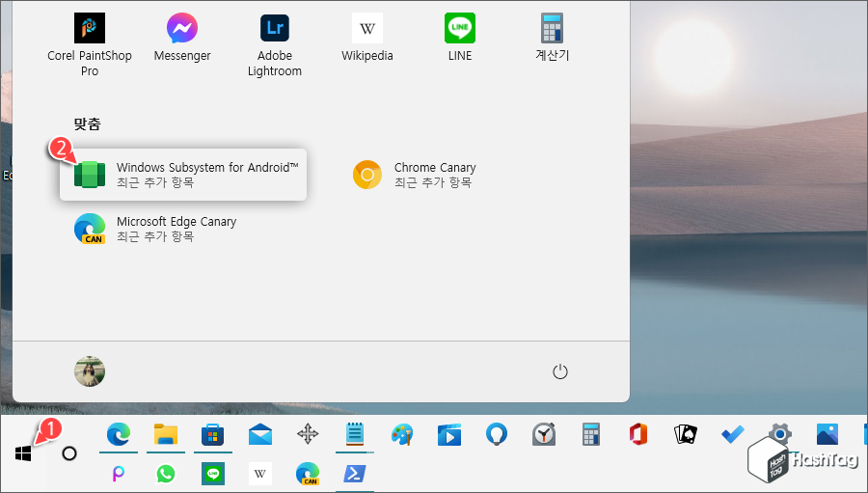
Task: Open Solitaire cards app on taskbar
Action: click(x=686, y=434)
